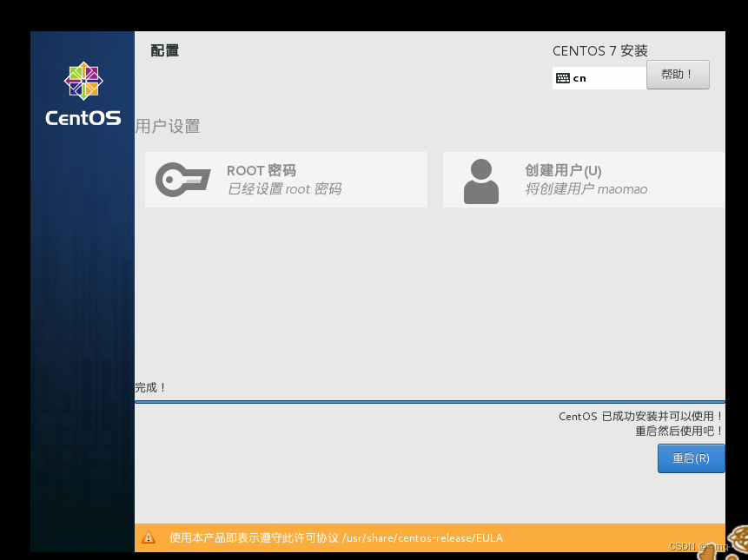Click the 用户设置 section heading

pyautogui.click(x=168, y=126)
